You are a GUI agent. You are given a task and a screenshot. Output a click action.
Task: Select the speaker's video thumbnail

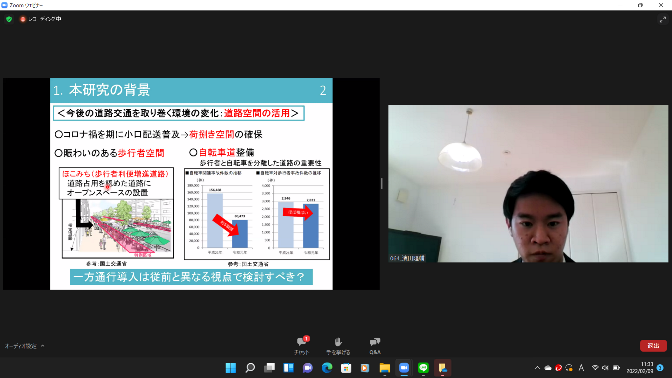tap(528, 183)
